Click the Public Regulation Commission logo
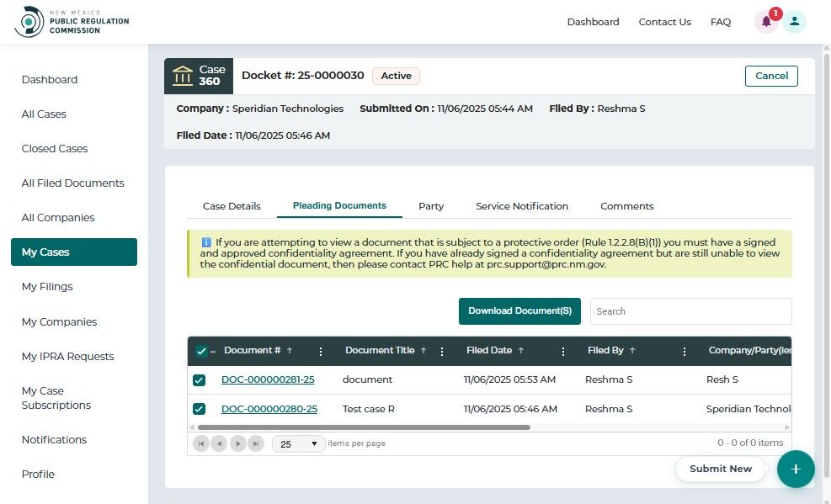 (72, 22)
